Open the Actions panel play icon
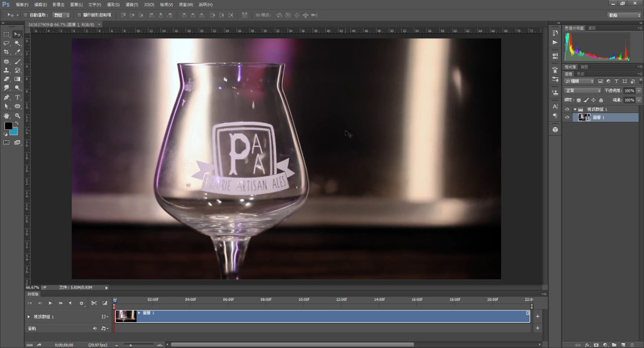Viewport: 644px width, 348px height. tap(555, 42)
